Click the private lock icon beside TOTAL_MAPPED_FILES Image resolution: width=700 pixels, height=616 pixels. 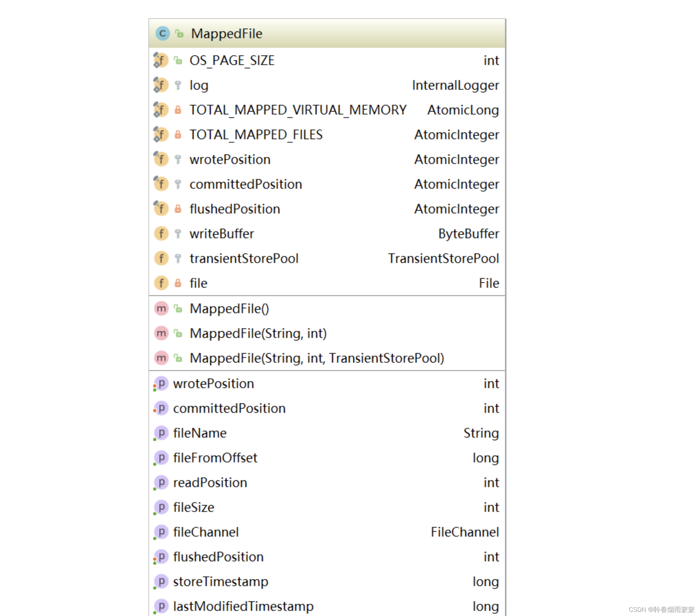[178, 135]
